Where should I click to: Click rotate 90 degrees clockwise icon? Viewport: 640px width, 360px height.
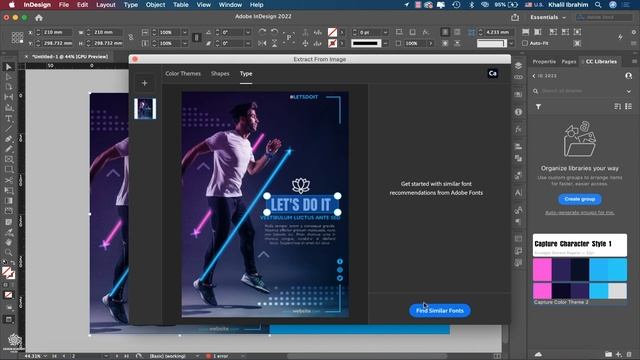click(x=262, y=32)
